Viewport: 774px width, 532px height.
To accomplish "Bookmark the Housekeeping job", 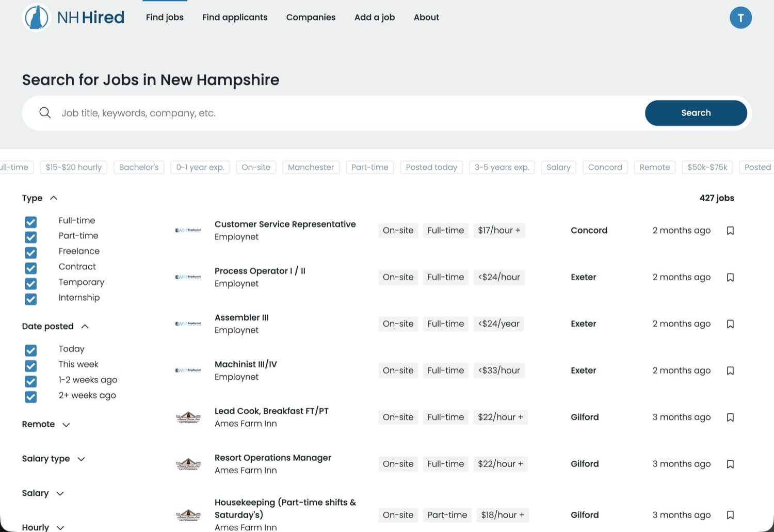I will (x=730, y=515).
